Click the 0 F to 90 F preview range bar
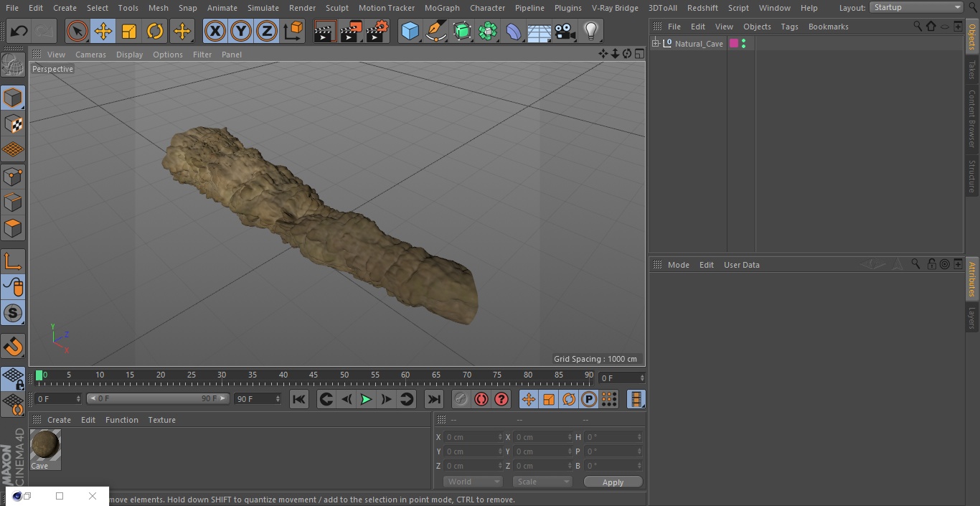This screenshot has width=980, height=506. tap(158, 398)
